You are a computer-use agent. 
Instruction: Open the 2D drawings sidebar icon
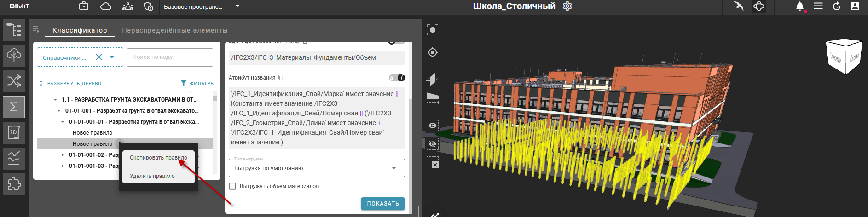click(14, 133)
